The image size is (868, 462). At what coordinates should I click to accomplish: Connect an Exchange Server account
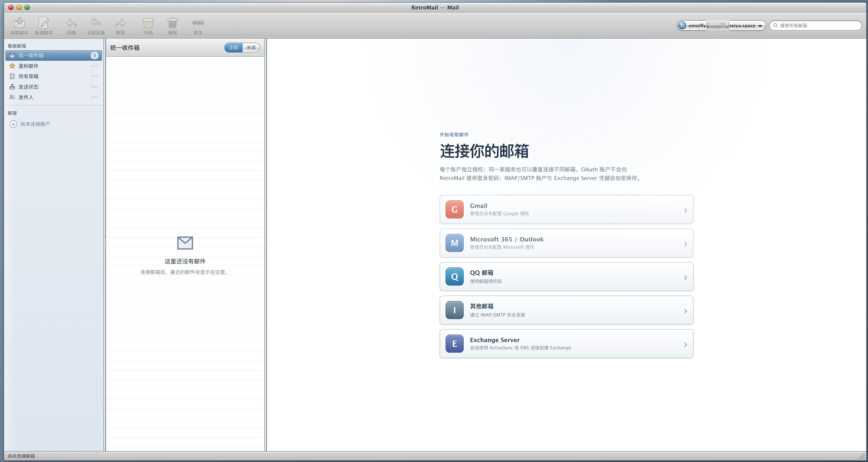pos(566,344)
